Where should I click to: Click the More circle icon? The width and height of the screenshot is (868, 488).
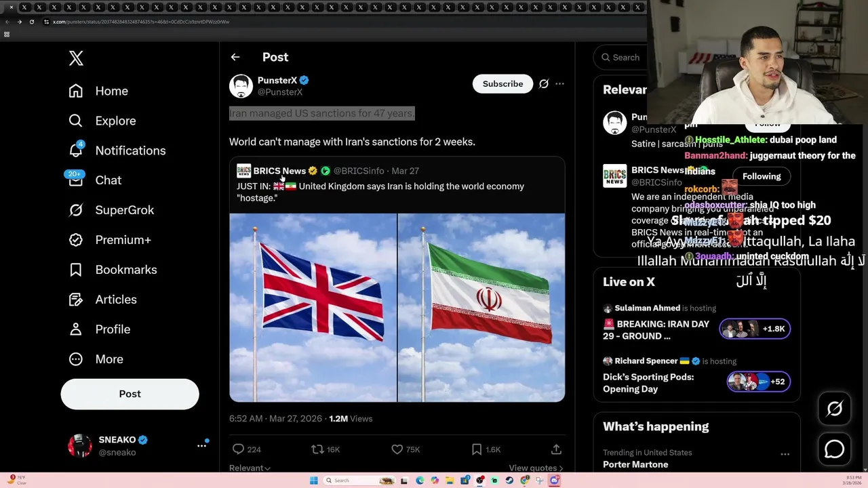(75, 359)
